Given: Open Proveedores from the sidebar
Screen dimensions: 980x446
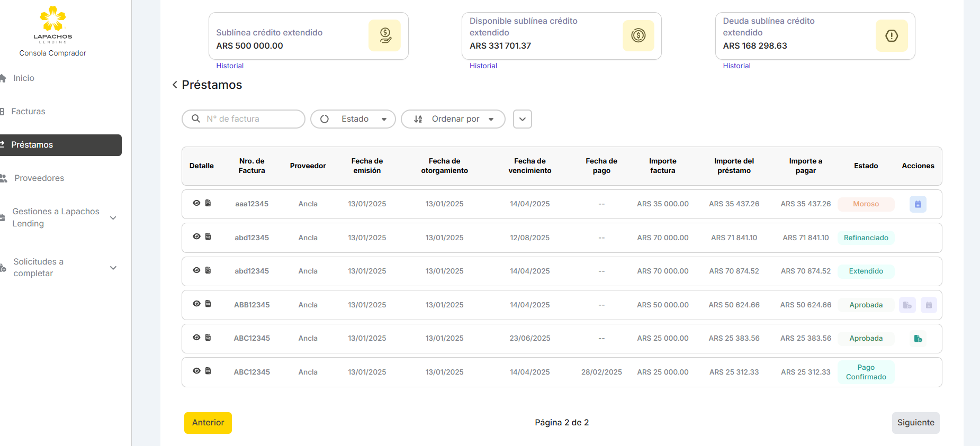Looking at the screenshot, I should pyautogui.click(x=39, y=178).
